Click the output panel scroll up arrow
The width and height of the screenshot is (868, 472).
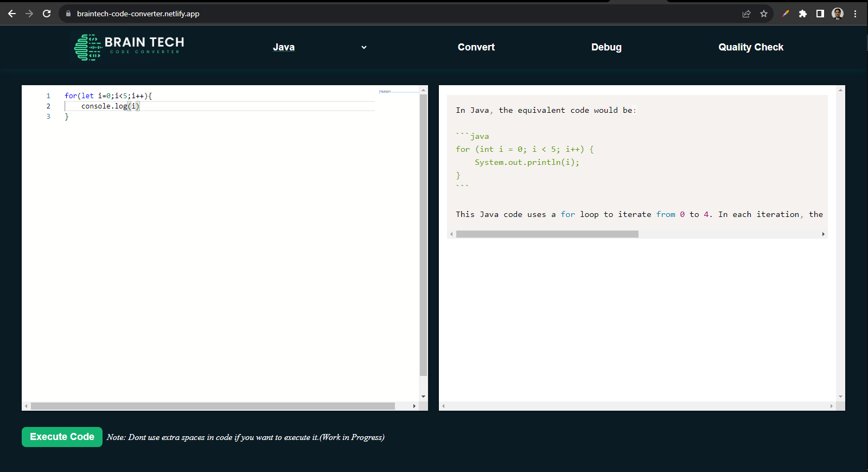pos(841,90)
